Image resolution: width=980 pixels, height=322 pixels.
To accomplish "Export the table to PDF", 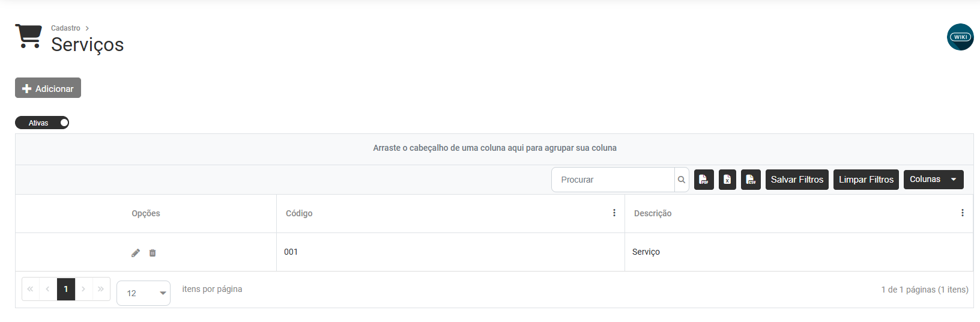I will pos(704,180).
